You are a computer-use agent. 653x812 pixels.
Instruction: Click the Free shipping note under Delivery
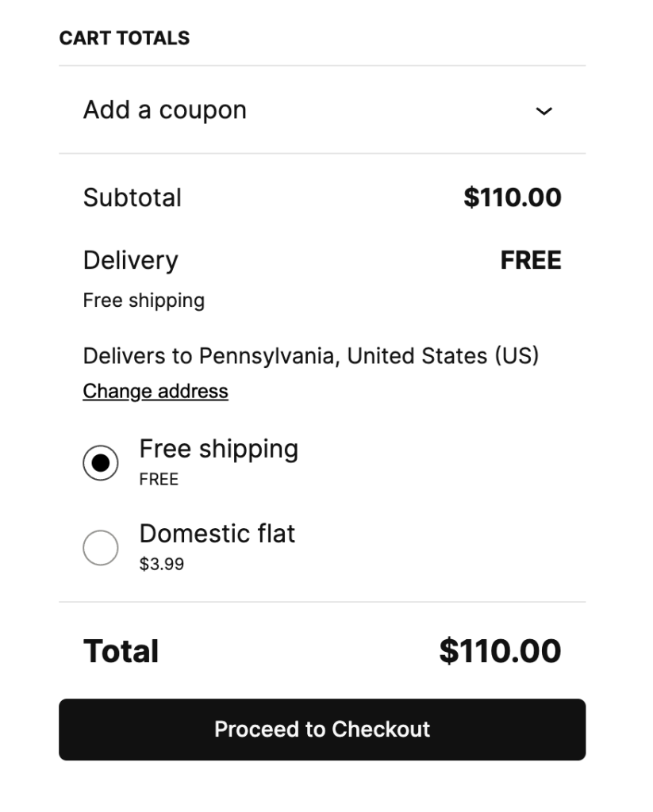[143, 301]
